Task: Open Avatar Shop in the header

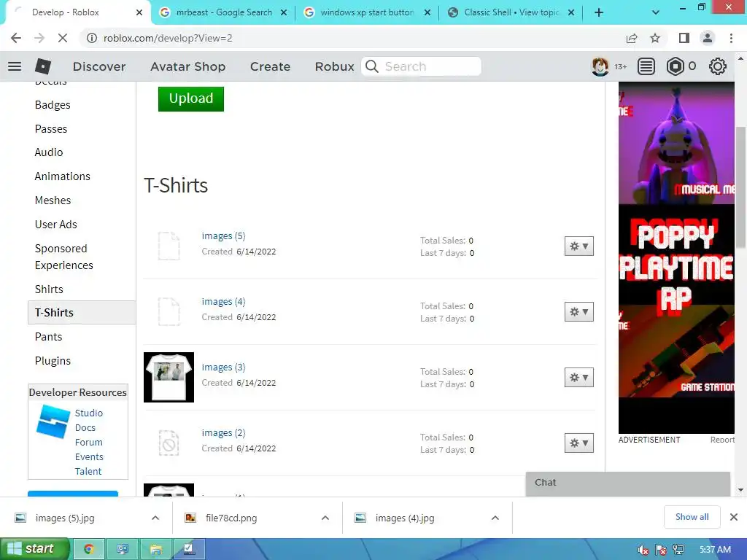Action: (x=187, y=66)
